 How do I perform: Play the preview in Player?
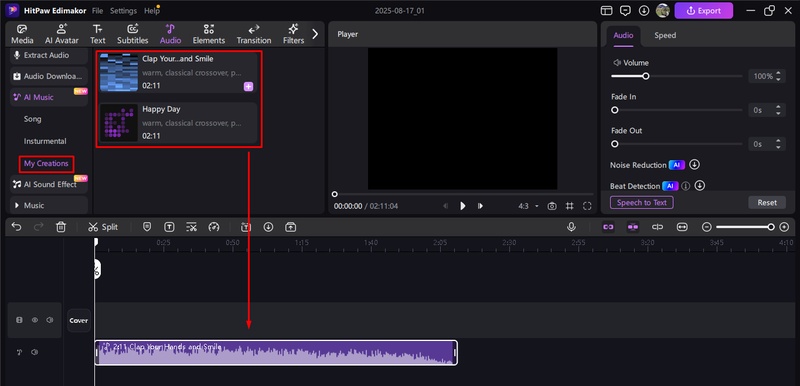click(x=463, y=206)
